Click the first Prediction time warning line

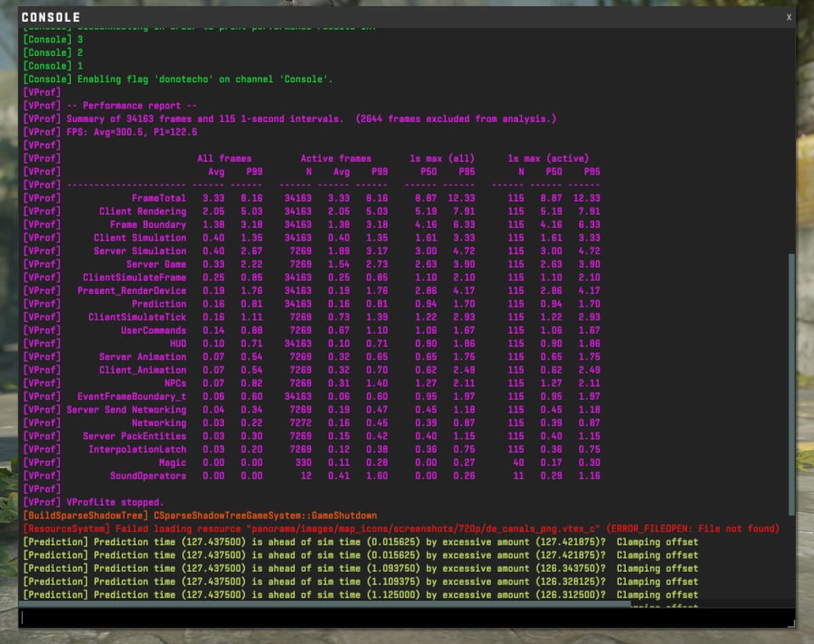pyautogui.click(x=360, y=542)
